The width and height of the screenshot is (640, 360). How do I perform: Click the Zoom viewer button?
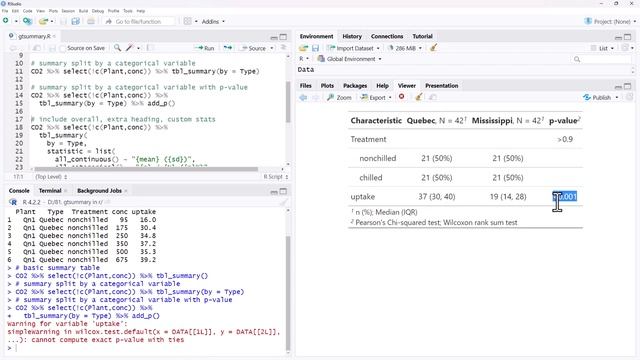339,97
